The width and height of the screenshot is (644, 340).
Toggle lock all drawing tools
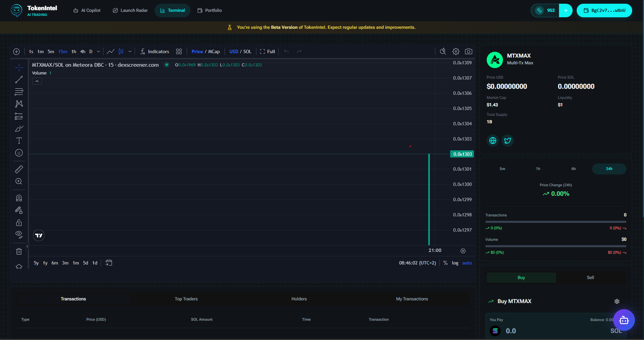[19, 222]
